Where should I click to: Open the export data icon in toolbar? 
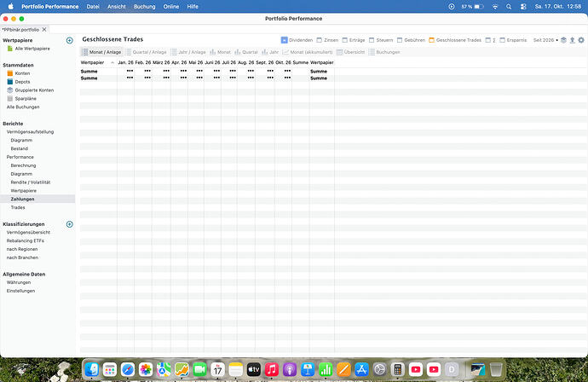coord(573,40)
